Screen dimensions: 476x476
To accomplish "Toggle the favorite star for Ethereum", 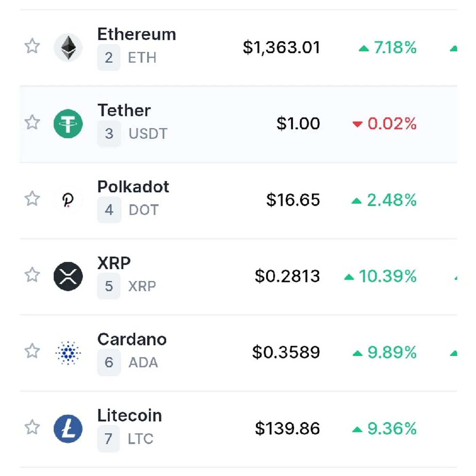I will point(32,46).
